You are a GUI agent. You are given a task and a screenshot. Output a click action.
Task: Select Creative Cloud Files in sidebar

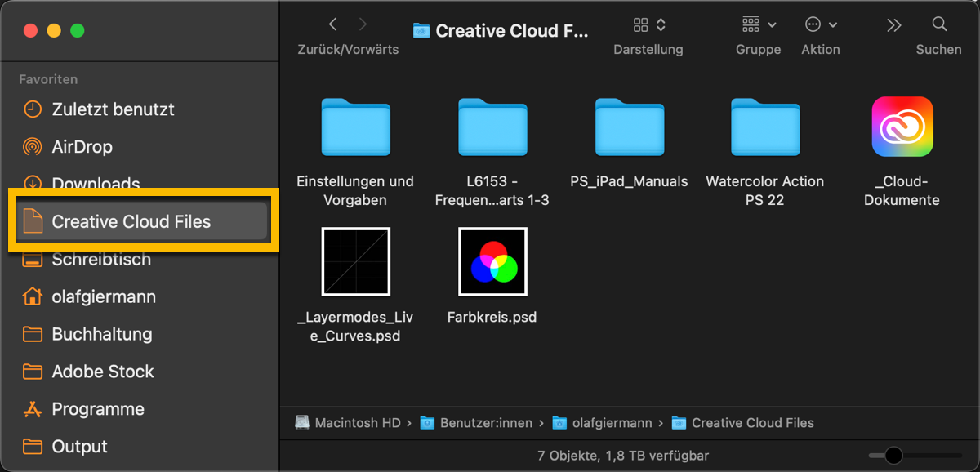(x=144, y=221)
